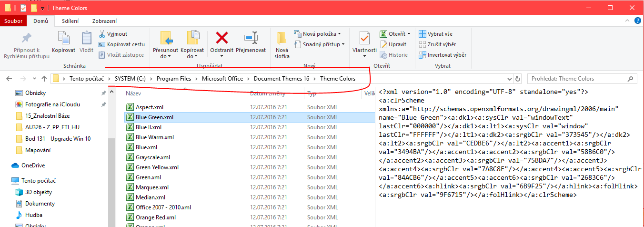
Task: Click the Vlastnosti properties icon
Action: click(x=364, y=38)
